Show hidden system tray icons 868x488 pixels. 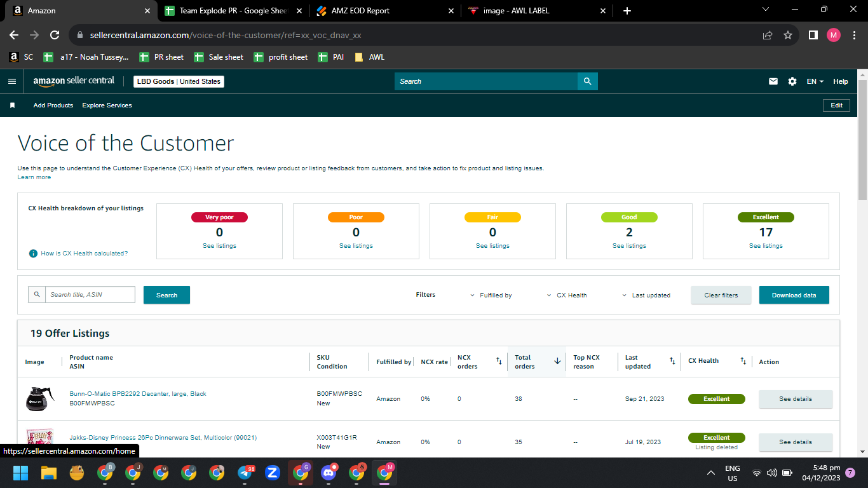click(x=711, y=473)
